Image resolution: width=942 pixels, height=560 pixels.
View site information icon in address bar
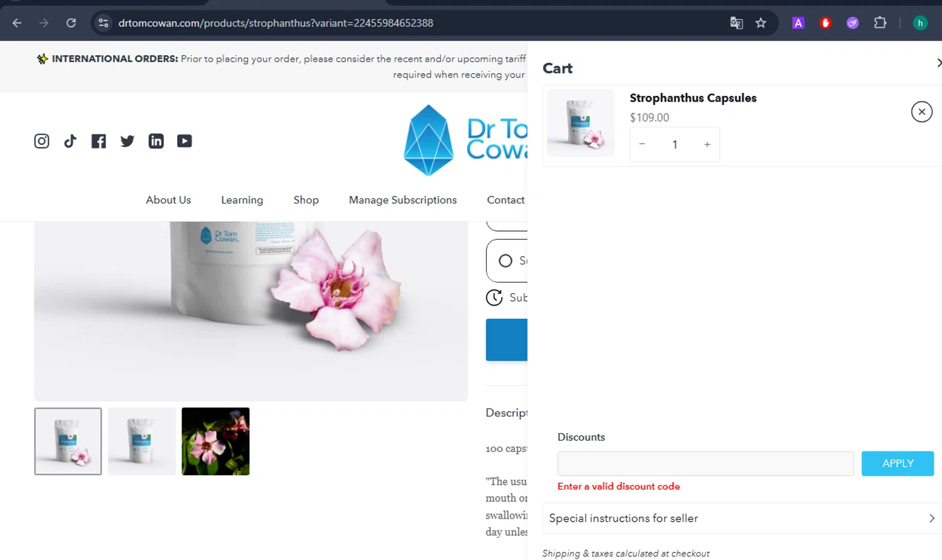104,23
